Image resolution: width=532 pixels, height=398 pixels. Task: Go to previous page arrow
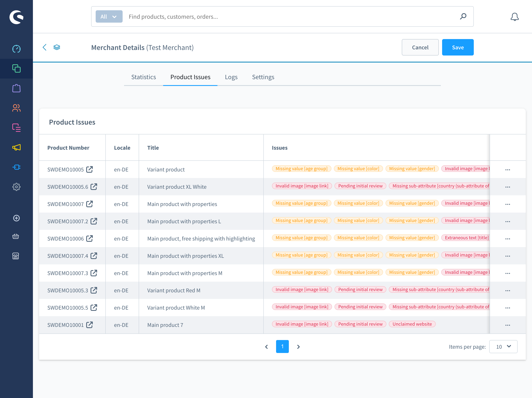coord(266,347)
